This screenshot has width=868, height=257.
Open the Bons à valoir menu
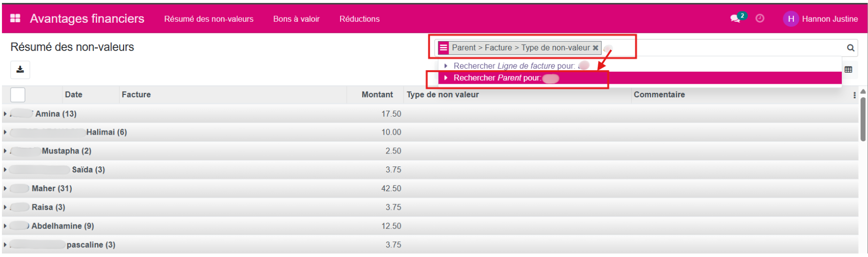(x=296, y=19)
